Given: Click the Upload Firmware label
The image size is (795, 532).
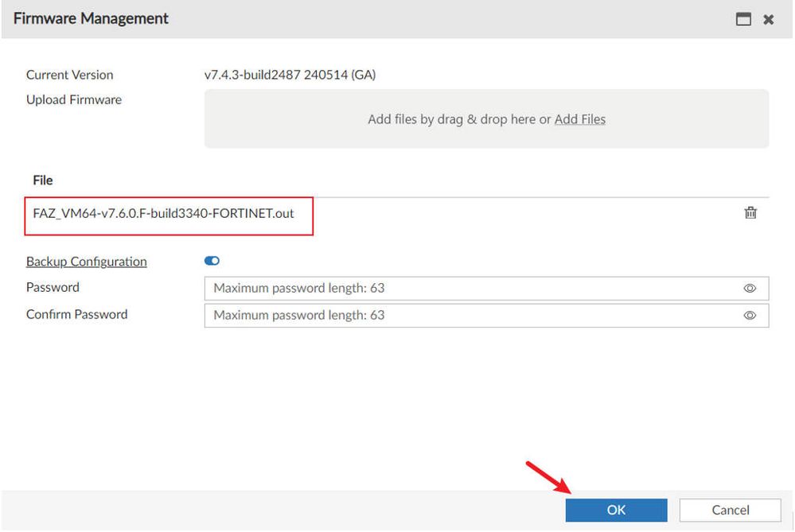Looking at the screenshot, I should 74,99.
